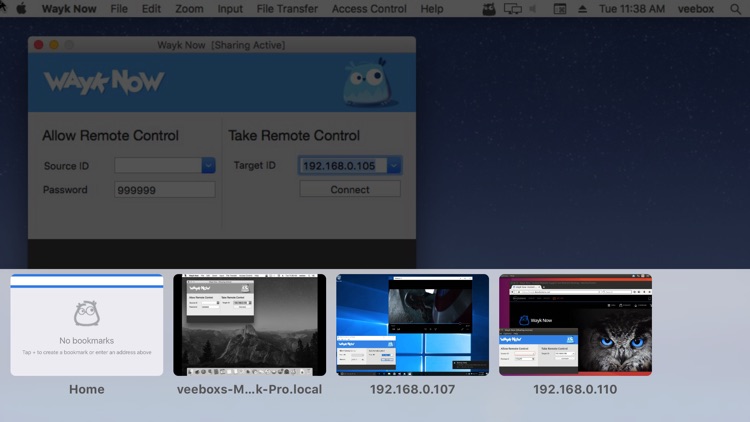Screen dimensions: 750x422
Task: Click the window title Wayk Now [Sharing Active]
Action: [x=221, y=45]
